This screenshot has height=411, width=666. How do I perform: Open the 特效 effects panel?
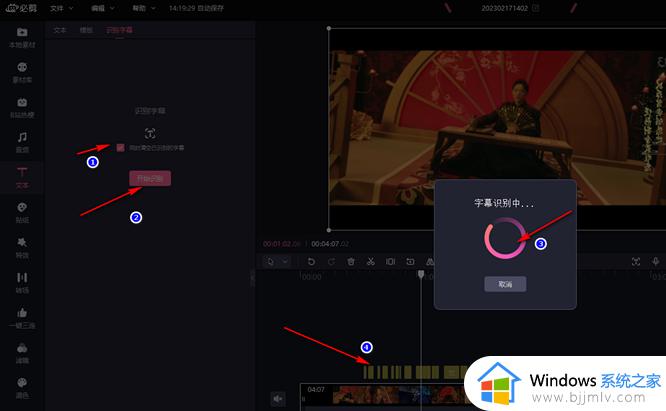[22, 248]
